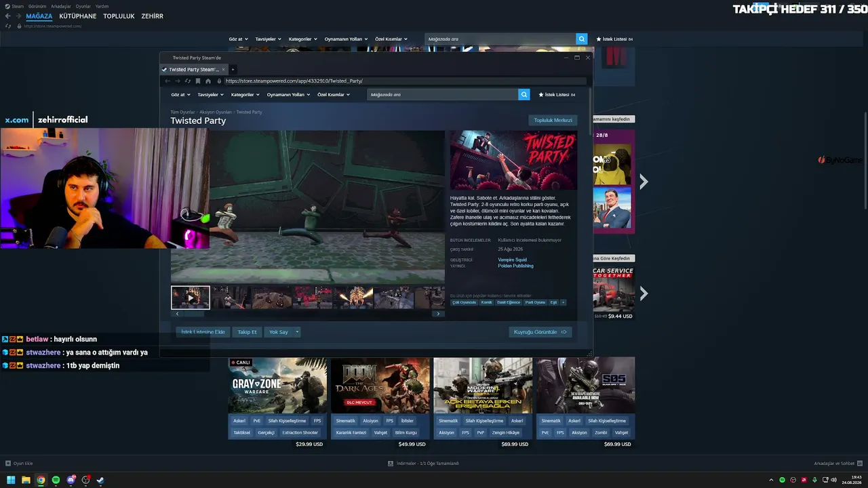Show next Car Service Together carousel item
Image resolution: width=868 pixels, height=488 pixels.
644,293
